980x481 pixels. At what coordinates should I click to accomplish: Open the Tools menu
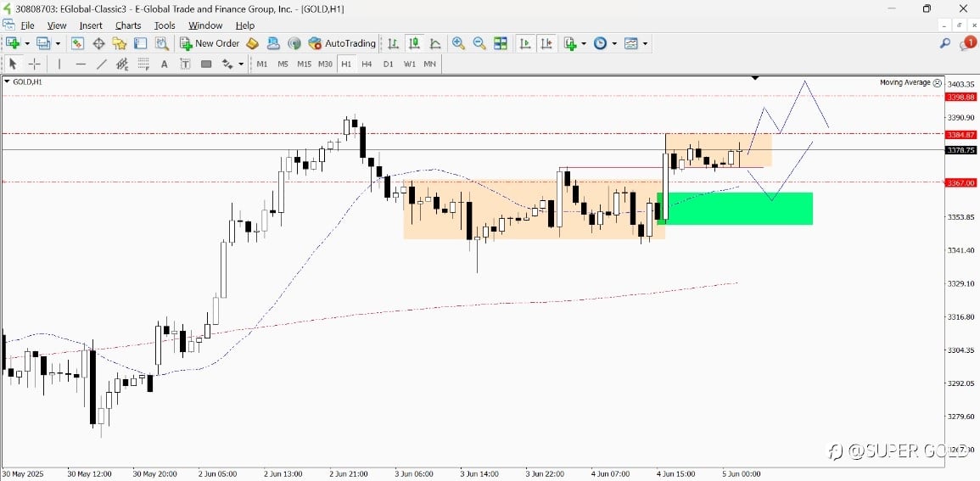[x=165, y=25]
